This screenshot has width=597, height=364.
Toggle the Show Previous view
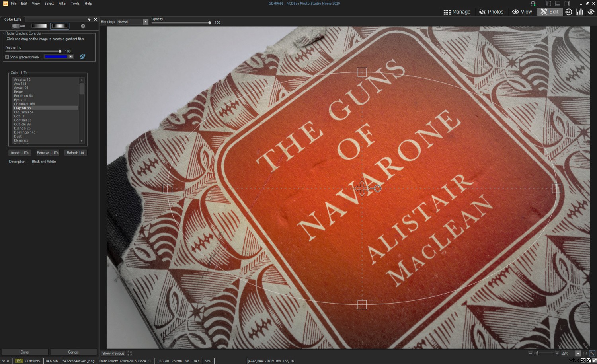point(113,353)
